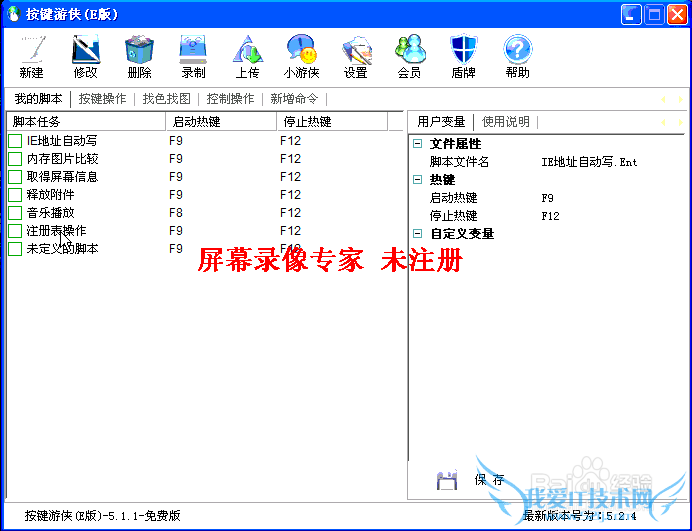Select the 内存图片比较 script row

[x=205, y=159]
